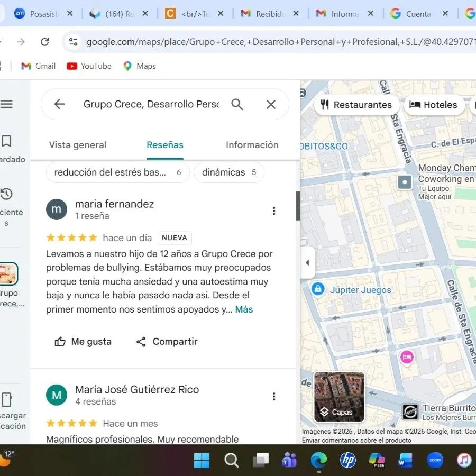Image resolution: width=476 pixels, height=476 pixels.
Task: Click the Monday Chamberí coworking marker
Action: (405, 182)
